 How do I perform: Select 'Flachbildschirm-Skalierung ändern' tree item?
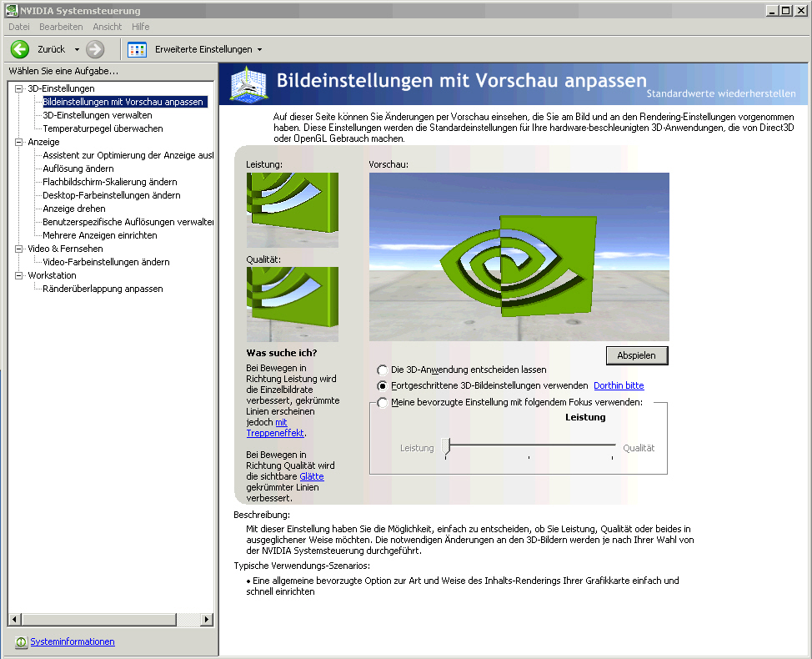(x=110, y=183)
